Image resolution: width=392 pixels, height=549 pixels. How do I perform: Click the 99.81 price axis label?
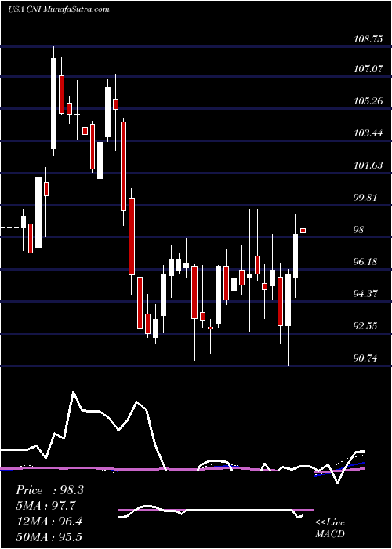366,198
